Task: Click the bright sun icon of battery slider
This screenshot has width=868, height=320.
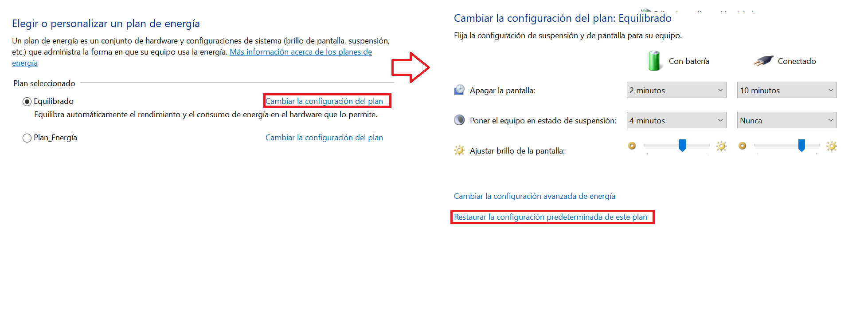Action: pos(721,146)
